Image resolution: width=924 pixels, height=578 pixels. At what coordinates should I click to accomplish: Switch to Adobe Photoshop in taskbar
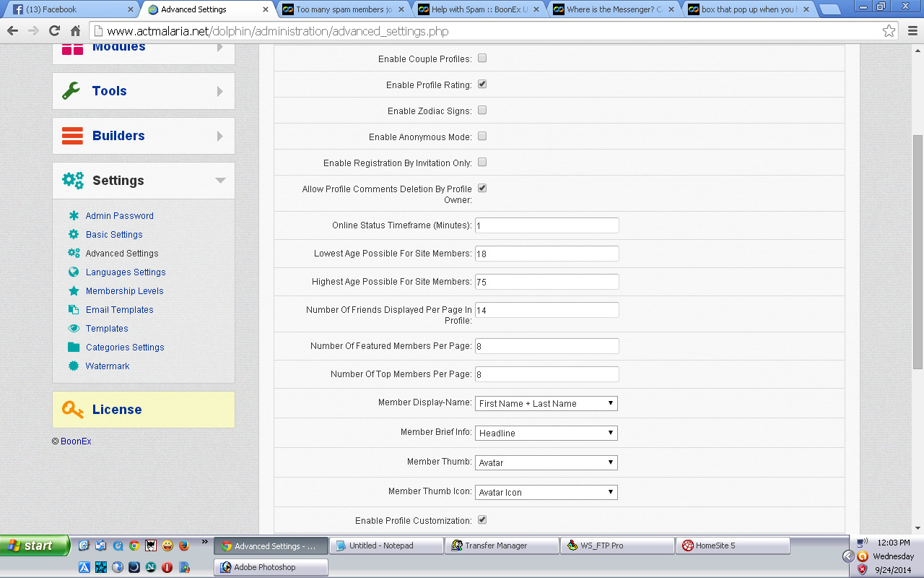(271, 567)
